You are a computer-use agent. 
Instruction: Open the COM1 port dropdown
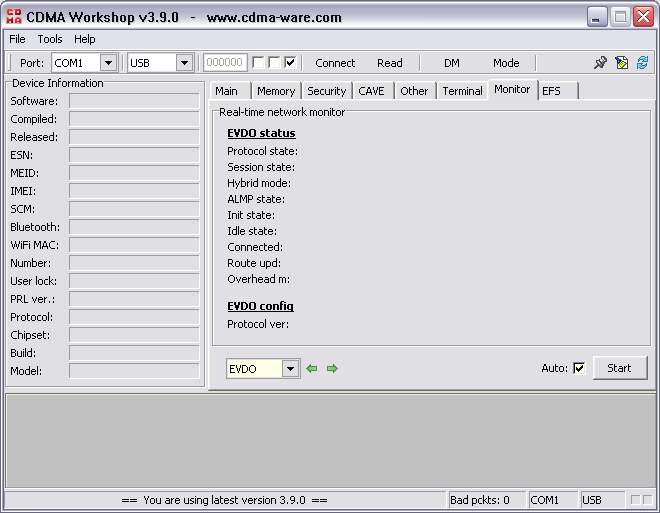pyautogui.click(x=108, y=63)
